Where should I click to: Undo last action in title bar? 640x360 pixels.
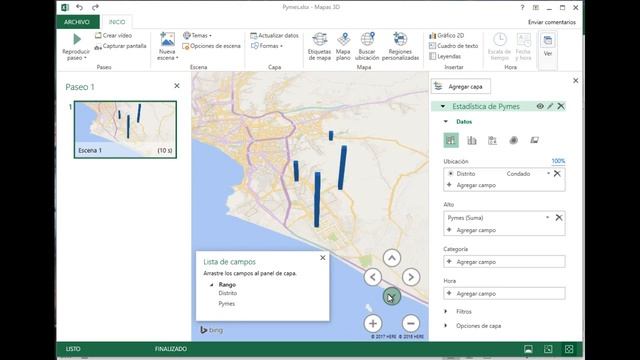(80, 7)
